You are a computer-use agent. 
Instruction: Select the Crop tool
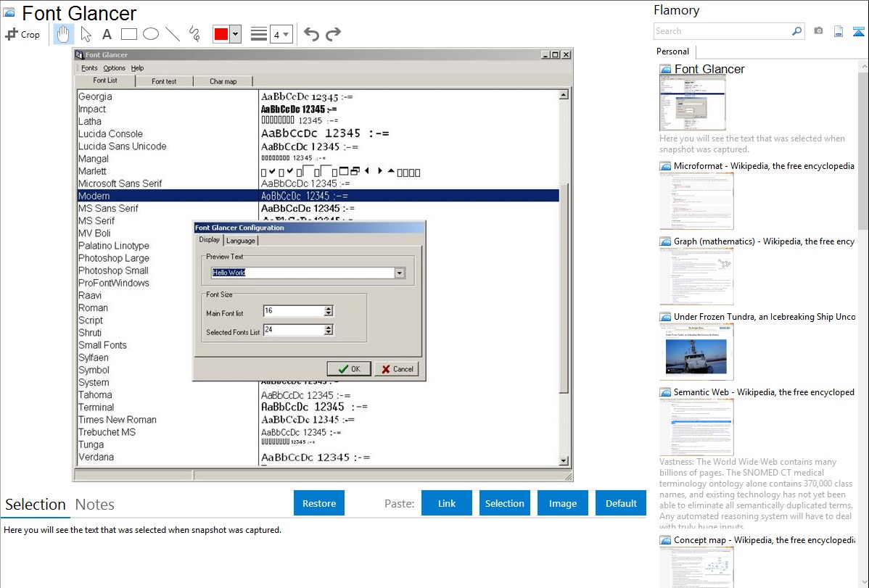pyautogui.click(x=22, y=34)
